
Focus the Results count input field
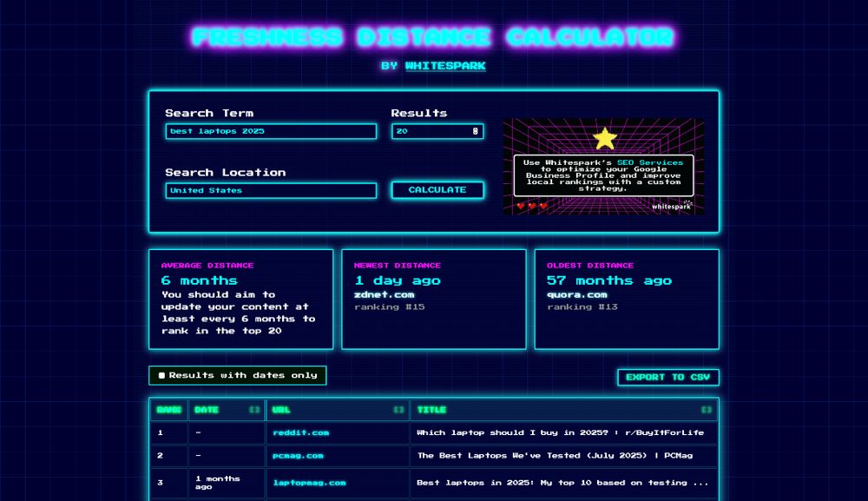pos(437,131)
